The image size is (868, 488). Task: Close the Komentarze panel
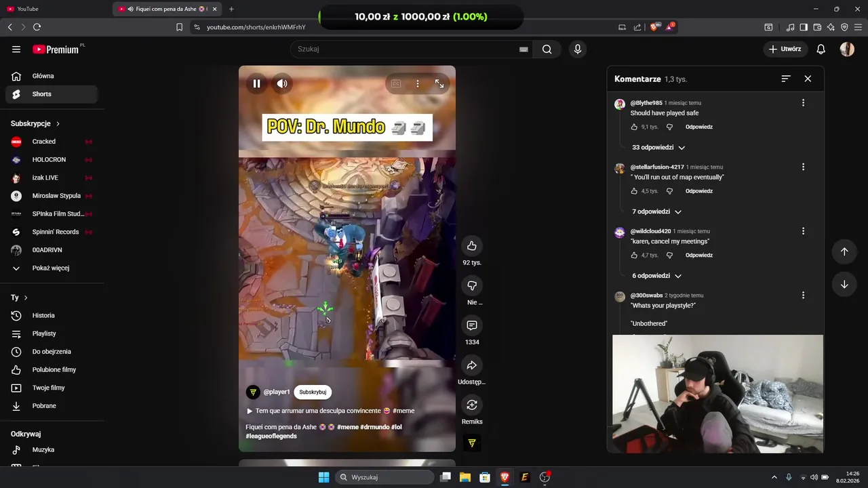[808, 79]
